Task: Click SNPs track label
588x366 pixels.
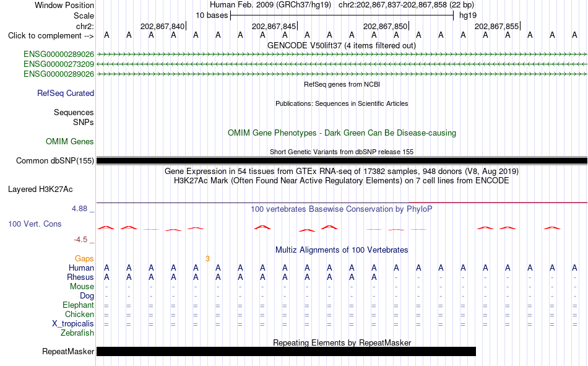Action: [x=84, y=122]
